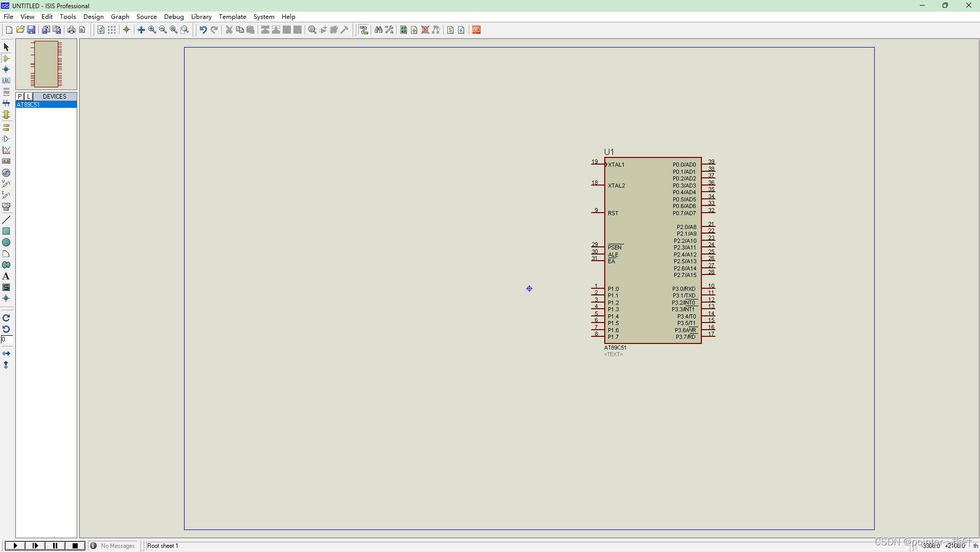This screenshot has height=552, width=980.
Task: Select the Selection mode arrow
Action: click(6, 47)
